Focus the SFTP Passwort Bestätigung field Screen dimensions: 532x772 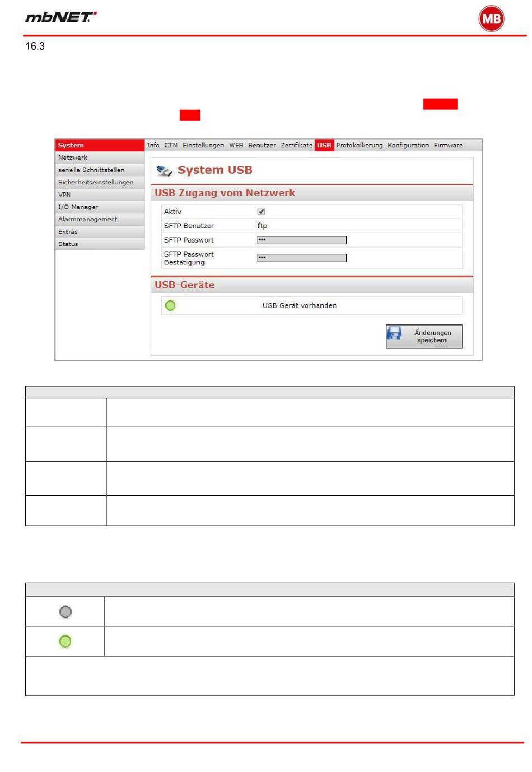click(x=302, y=258)
